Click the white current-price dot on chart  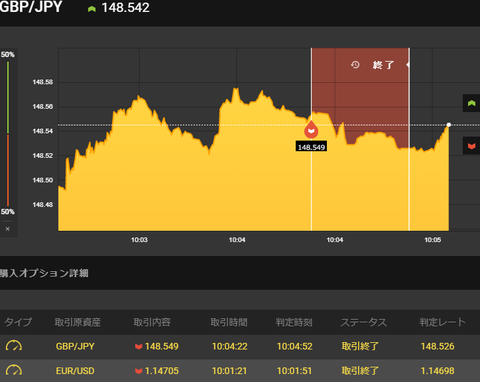coord(449,125)
